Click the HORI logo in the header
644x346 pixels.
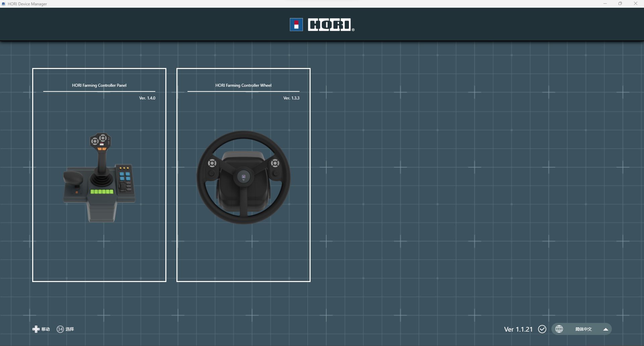coord(322,25)
